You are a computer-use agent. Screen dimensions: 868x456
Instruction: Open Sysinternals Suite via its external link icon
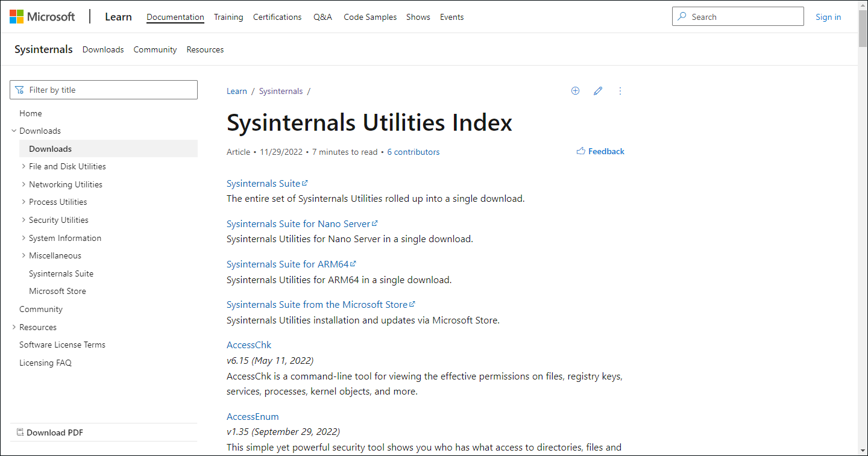(x=305, y=182)
